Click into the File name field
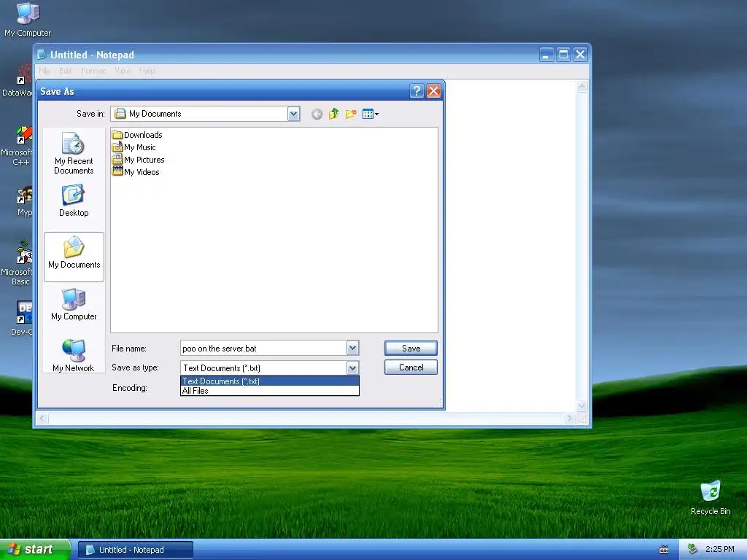 click(x=263, y=348)
